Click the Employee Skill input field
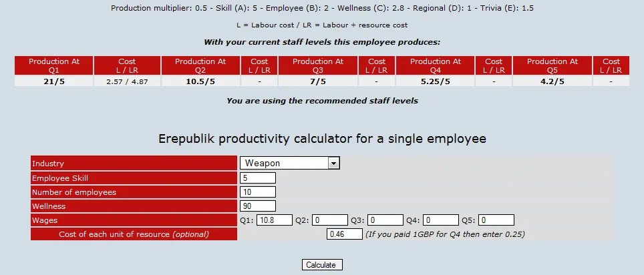644x275 pixels. tap(257, 178)
